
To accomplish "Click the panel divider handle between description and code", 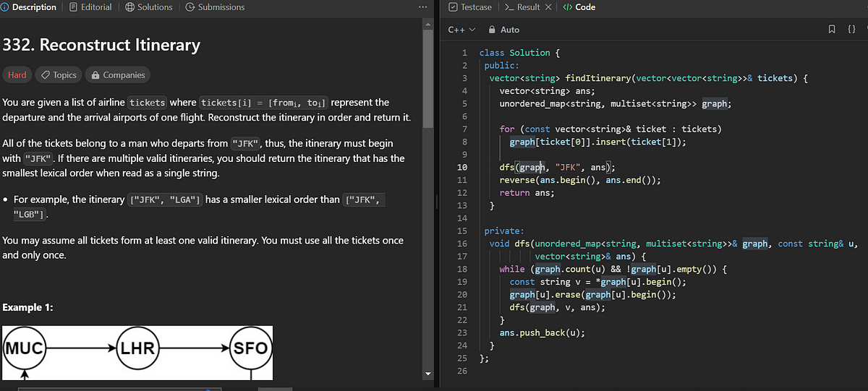I will [435, 203].
